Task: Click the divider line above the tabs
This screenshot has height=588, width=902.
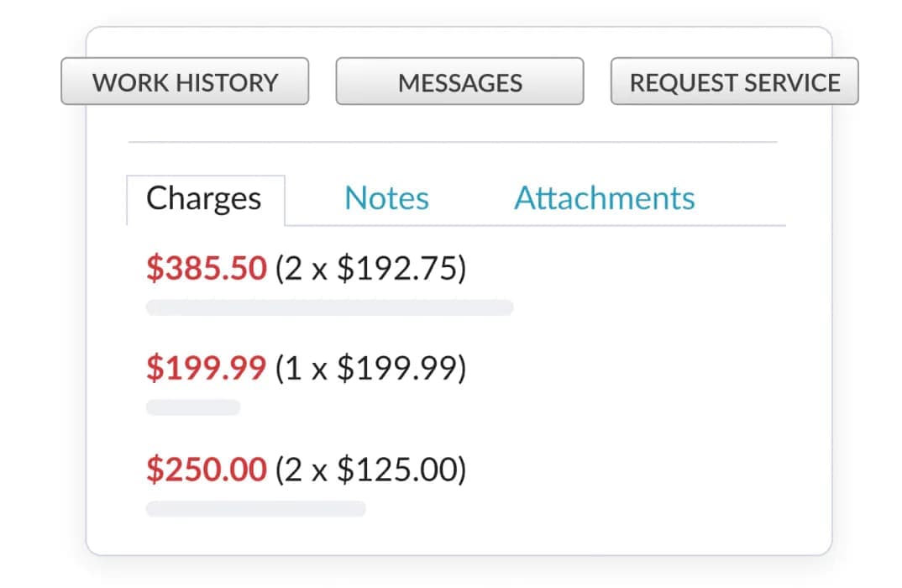Action: pos(452,142)
